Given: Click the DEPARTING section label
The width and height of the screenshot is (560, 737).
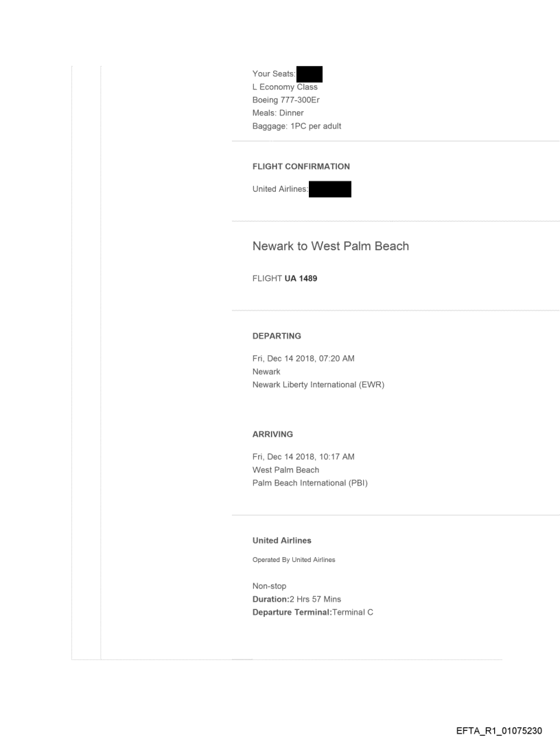Looking at the screenshot, I should point(277,337).
